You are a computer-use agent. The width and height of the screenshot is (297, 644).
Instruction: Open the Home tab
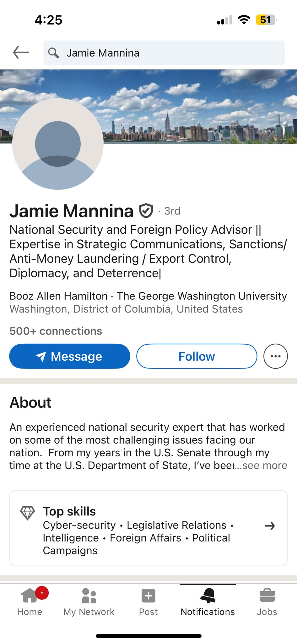[x=30, y=602]
